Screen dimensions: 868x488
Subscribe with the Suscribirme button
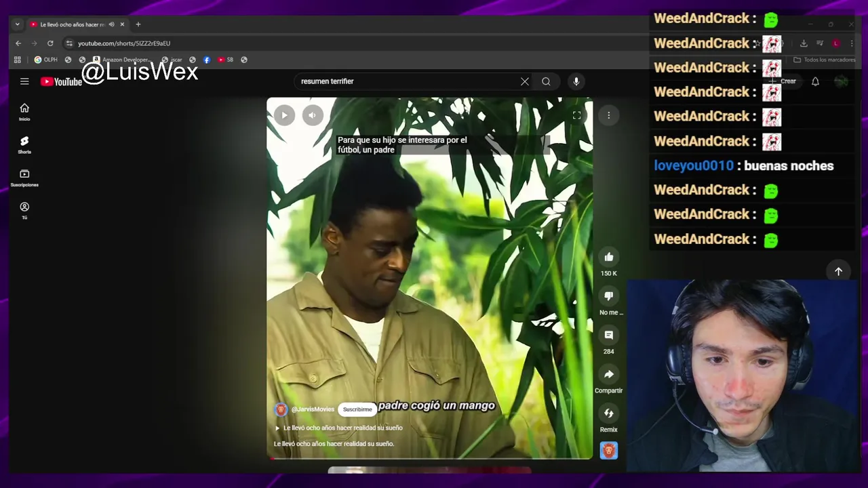(357, 409)
